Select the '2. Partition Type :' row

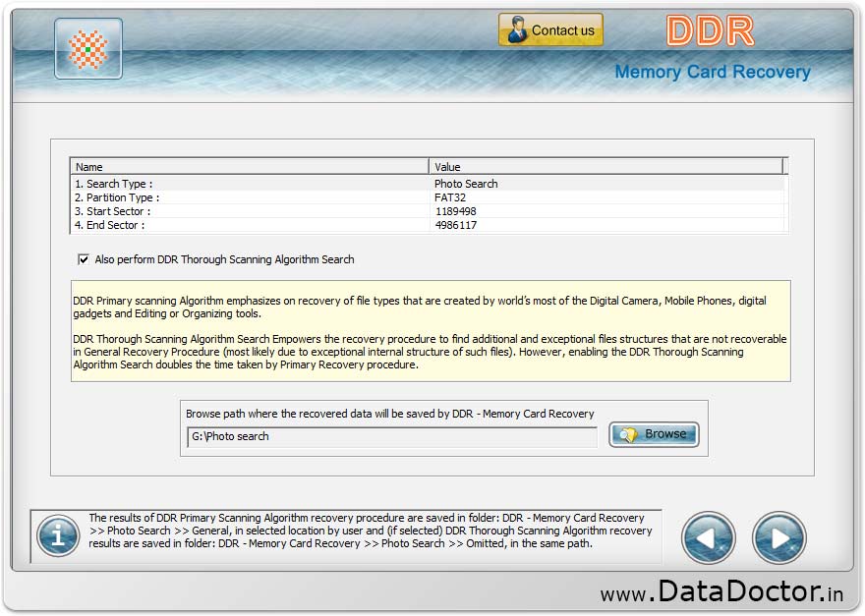tap(428, 197)
